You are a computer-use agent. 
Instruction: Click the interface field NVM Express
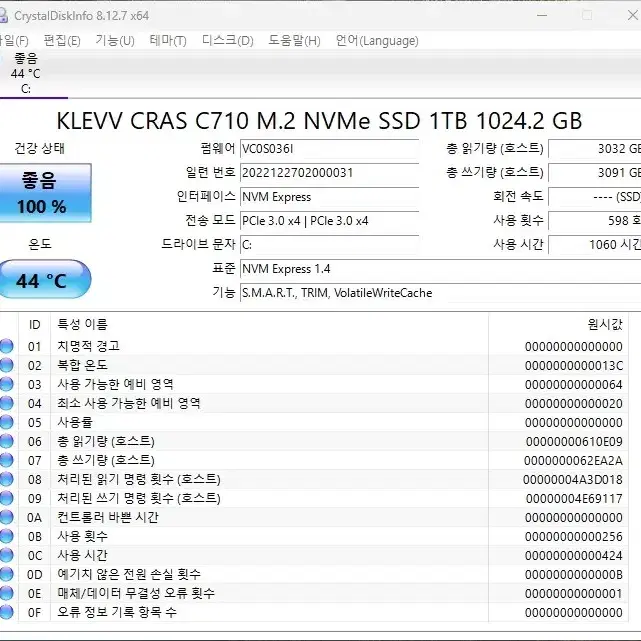329,197
